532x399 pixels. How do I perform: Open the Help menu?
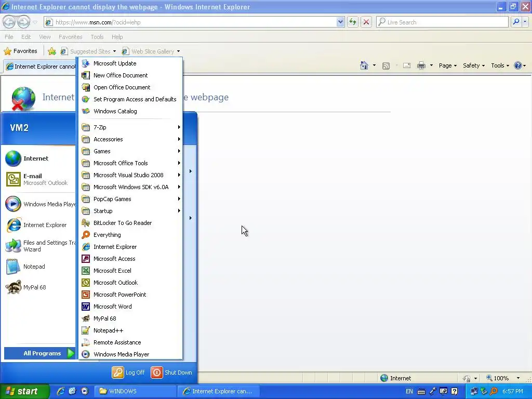click(x=117, y=37)
